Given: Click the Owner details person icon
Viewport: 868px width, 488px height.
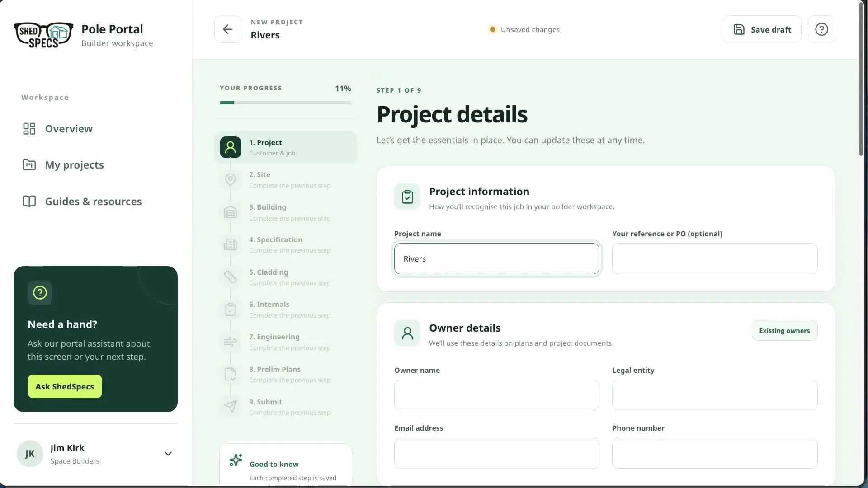Looking at the screenshot, I should click(407, 333).
